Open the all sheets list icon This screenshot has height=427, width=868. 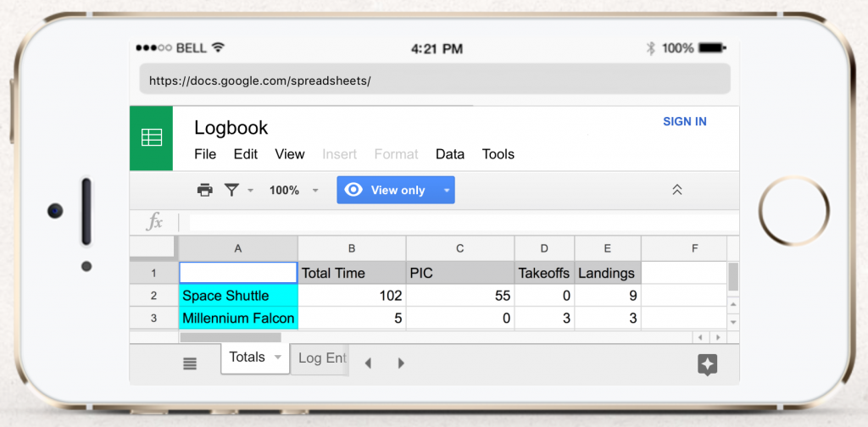pos(190,363)
